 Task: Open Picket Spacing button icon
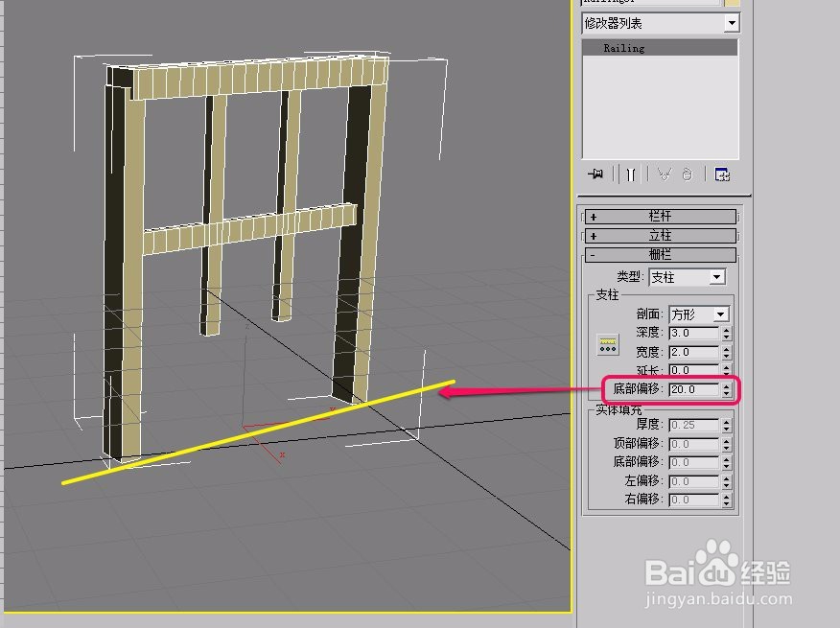608,345
